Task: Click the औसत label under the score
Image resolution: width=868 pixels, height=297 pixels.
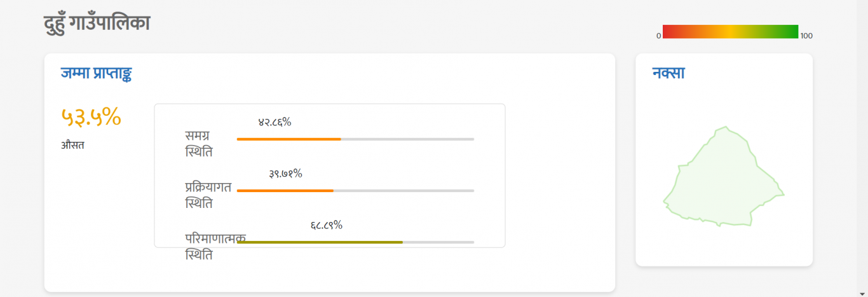Action: click(x=73, y=145)
